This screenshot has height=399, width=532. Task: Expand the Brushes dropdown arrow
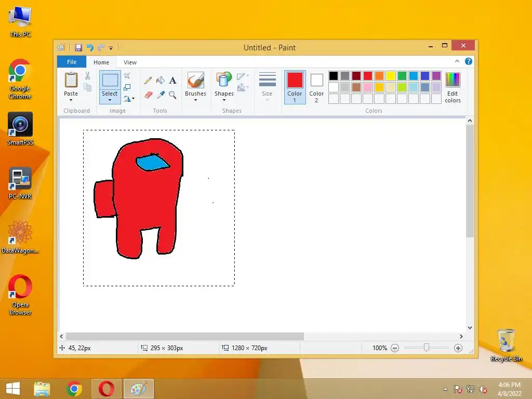[x=196, y=100]
